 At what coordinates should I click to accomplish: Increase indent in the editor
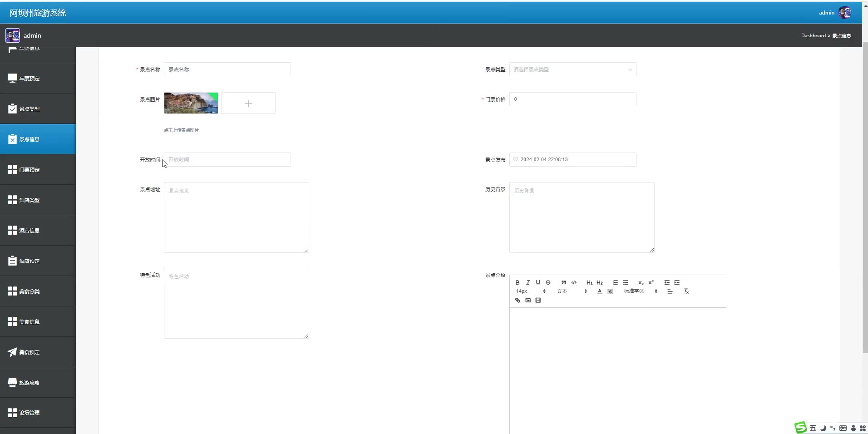coord(677,282)
